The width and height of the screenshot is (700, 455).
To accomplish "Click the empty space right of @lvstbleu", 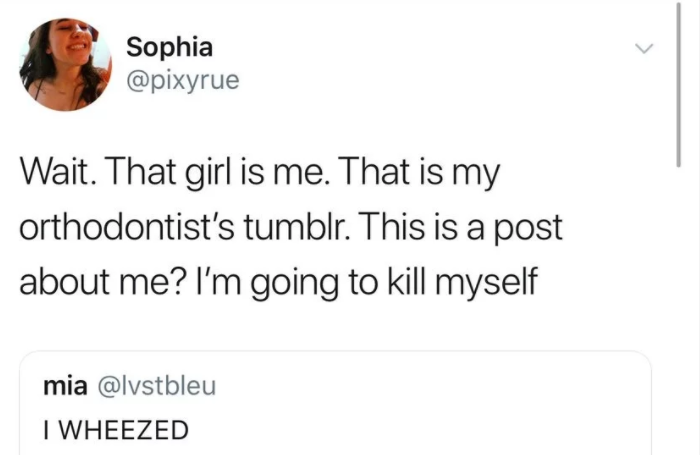I will pyautogui.click(x=420, y=387).
